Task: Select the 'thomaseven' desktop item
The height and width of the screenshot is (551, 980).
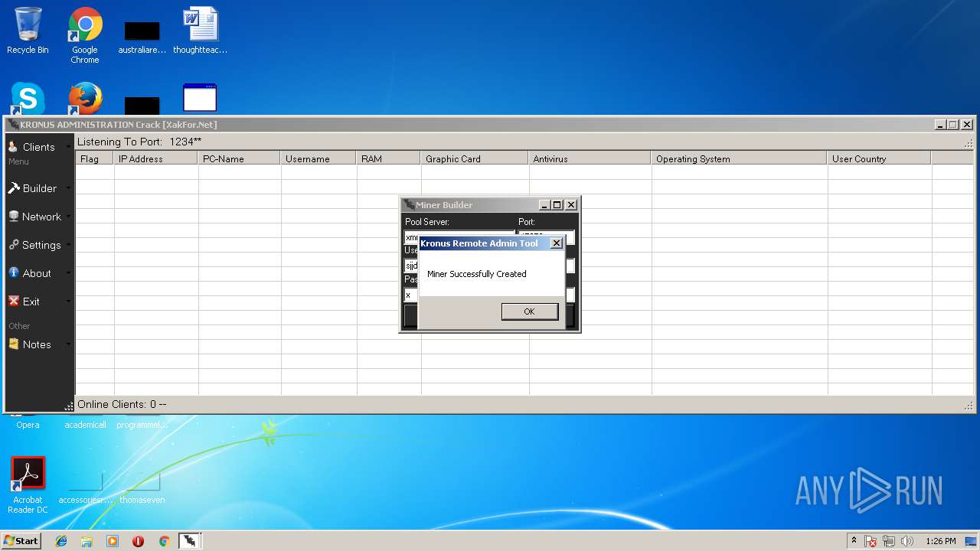Action: click(x=142, y=488)
